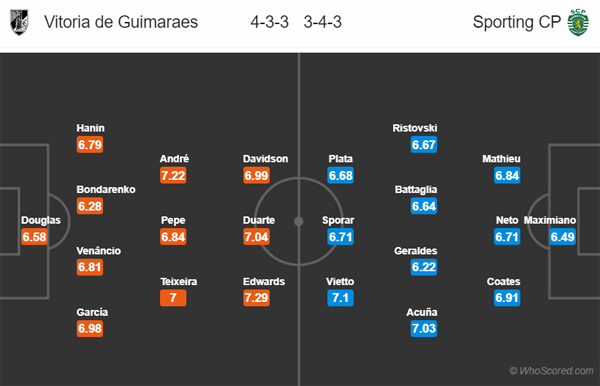The image size is (600, 386).
Task: Select Coates' 6.91 rating badge
Action: tap(507, 298)
